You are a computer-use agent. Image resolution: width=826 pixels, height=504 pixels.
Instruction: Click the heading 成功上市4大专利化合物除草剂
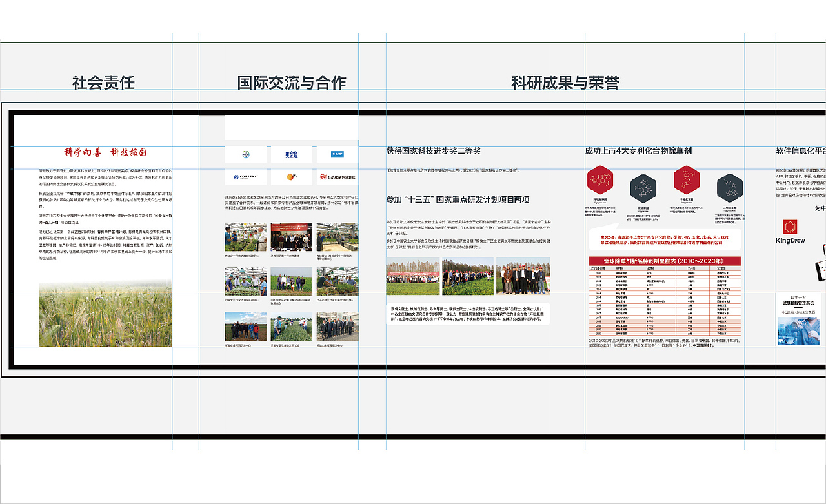coord(638,150)
